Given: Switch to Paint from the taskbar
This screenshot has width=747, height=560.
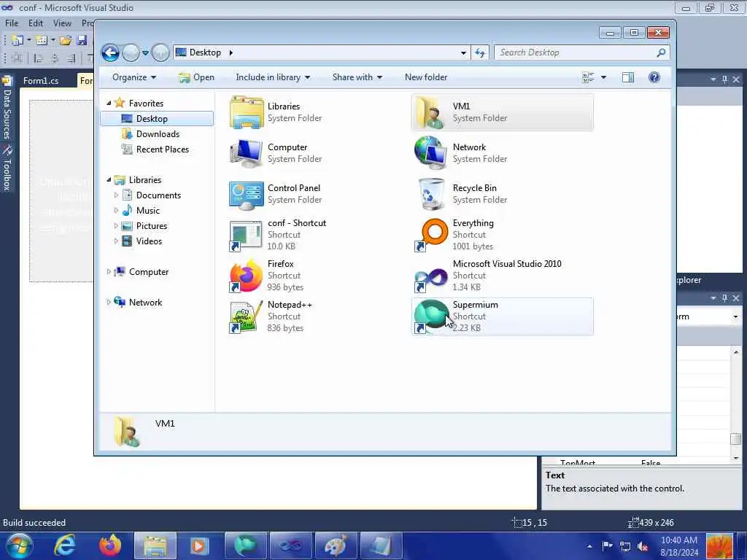Looking at the screenshot, I should [335, 545].
